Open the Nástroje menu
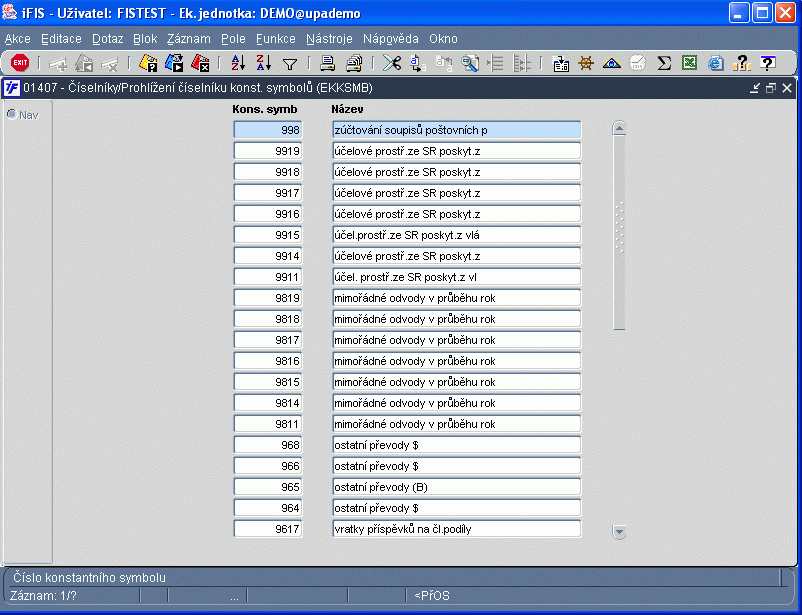 tap(329, 39)
